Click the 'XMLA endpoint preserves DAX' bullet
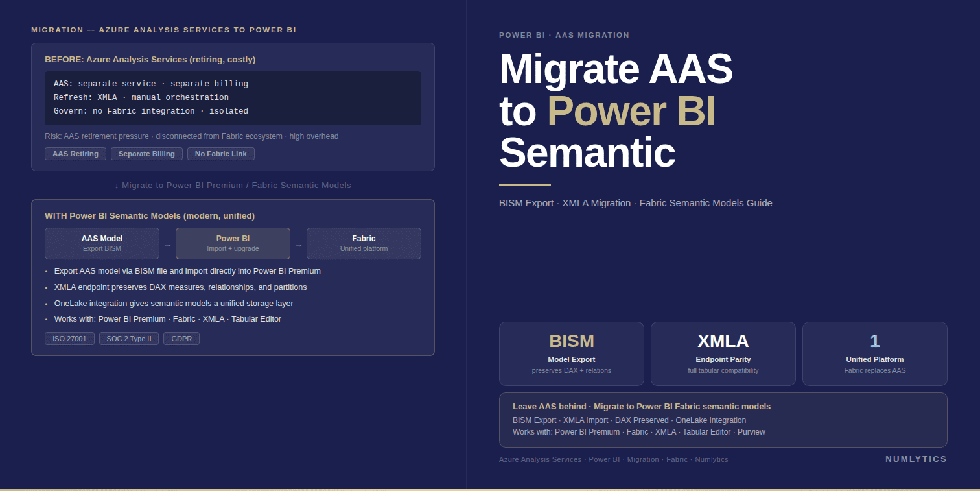Viewport: 980px width, 491px height. tap(181, 287)
